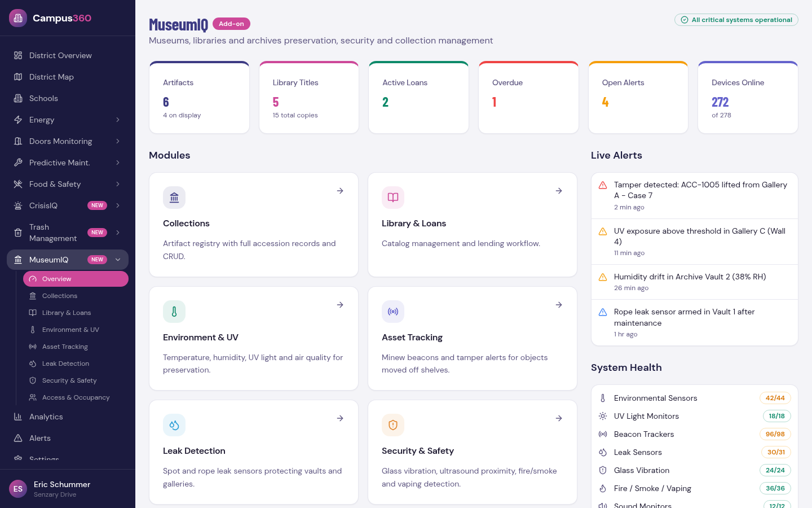Click the Security & Safety shield icon

393,425
